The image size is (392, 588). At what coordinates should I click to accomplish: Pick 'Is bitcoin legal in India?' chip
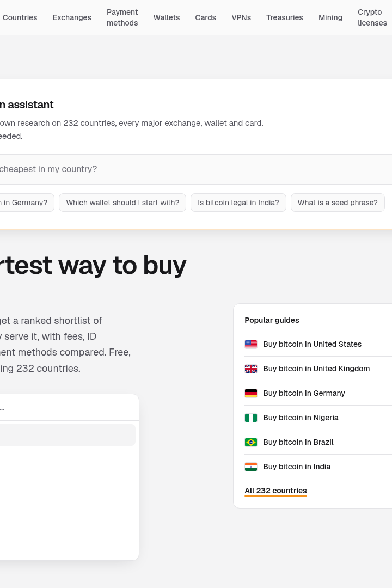point(238,203)
